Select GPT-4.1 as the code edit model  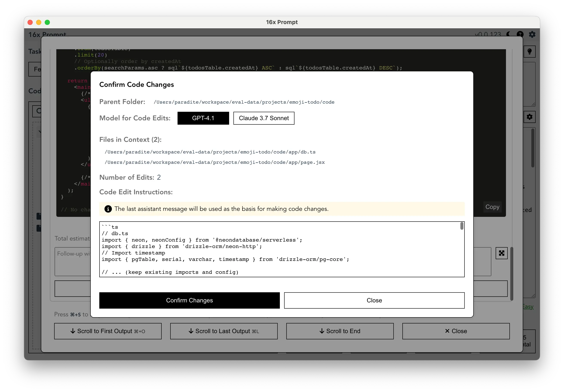pyautogui.click(x=203, y=118)
